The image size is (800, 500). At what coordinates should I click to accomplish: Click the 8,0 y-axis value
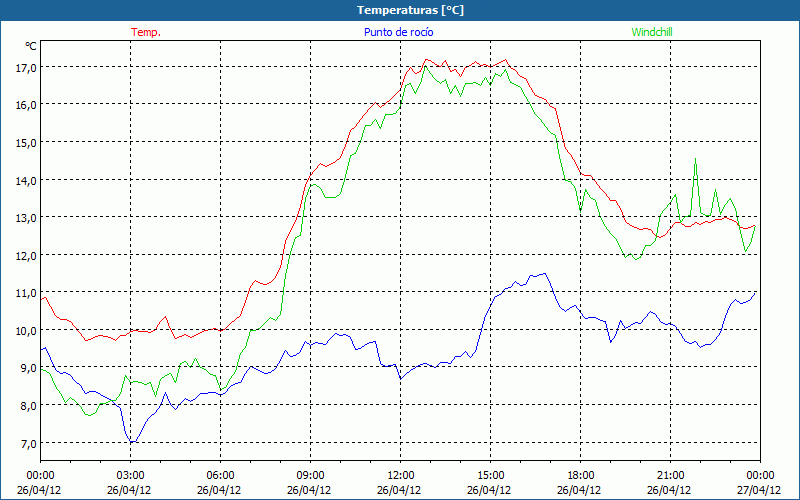point(28,406)
